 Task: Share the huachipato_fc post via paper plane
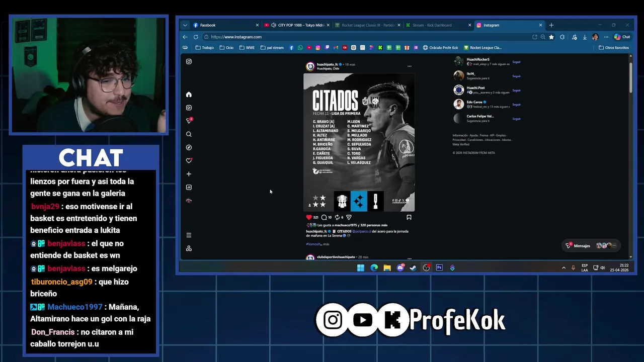pyautogui.click(x=349, y=217)
